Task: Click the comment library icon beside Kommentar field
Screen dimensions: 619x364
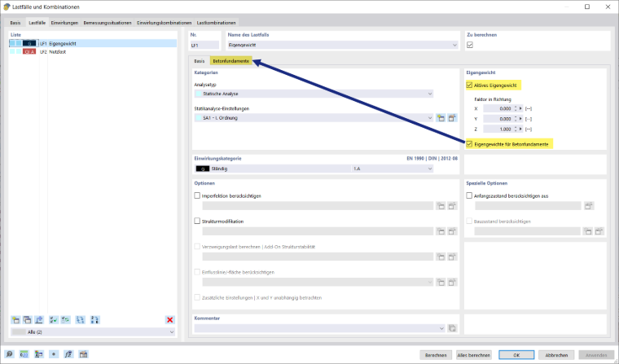Action: coord(452,328)
